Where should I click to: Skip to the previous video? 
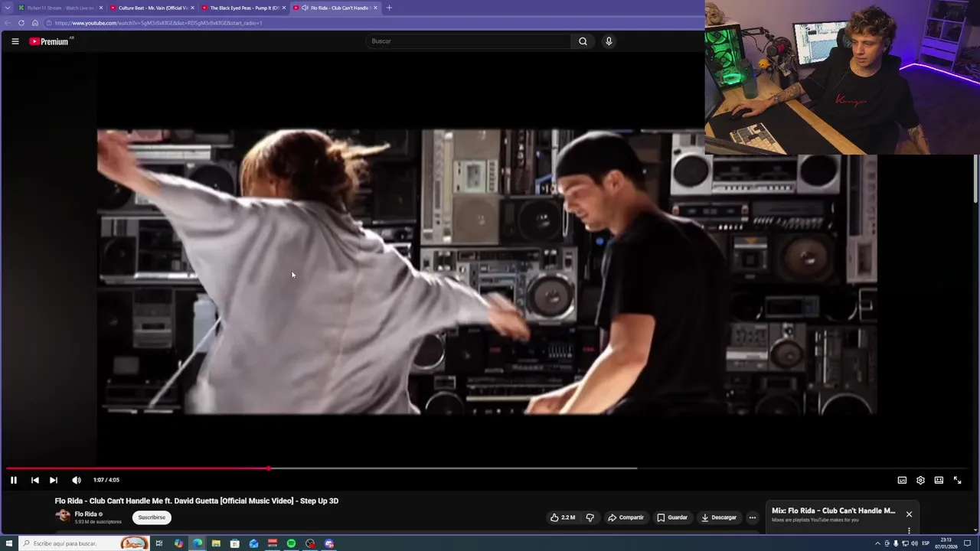[x=34, y=480]
